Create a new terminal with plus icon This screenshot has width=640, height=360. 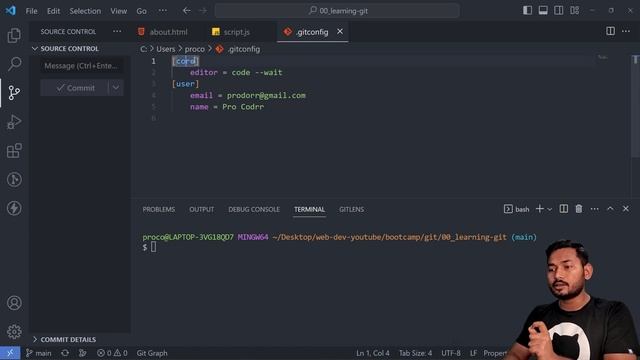[540, 209]
